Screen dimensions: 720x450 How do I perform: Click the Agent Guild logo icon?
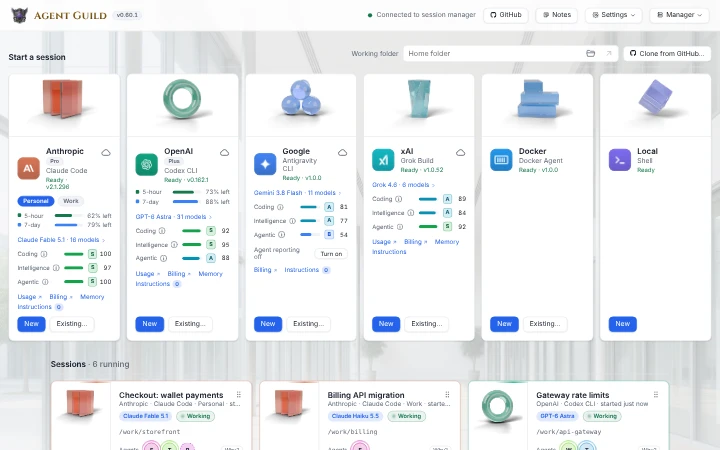click(19, 15)
